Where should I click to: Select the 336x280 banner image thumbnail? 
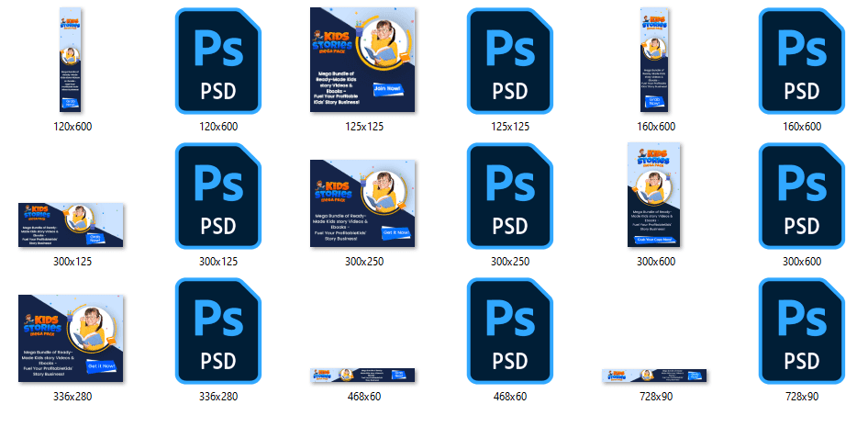(72, 338)
